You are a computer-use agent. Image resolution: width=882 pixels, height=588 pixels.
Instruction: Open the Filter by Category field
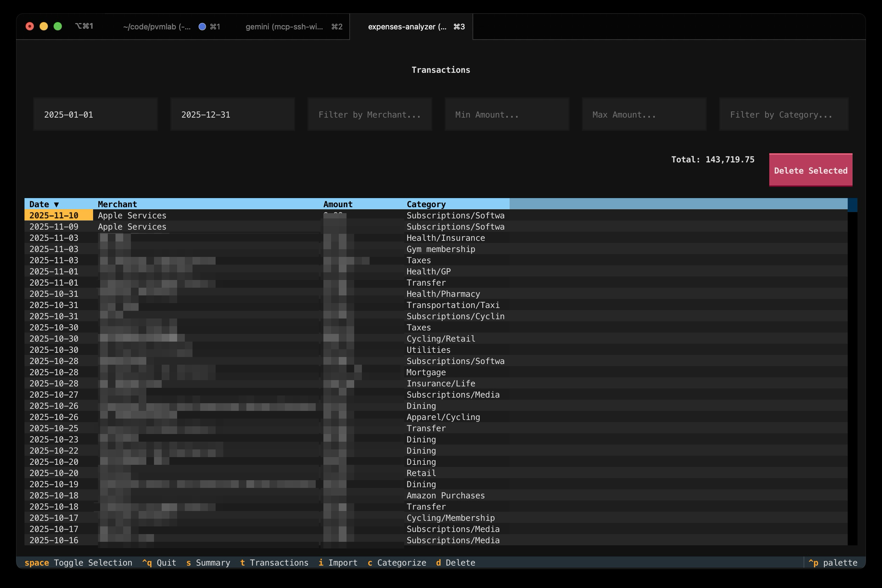click(783, 114)
